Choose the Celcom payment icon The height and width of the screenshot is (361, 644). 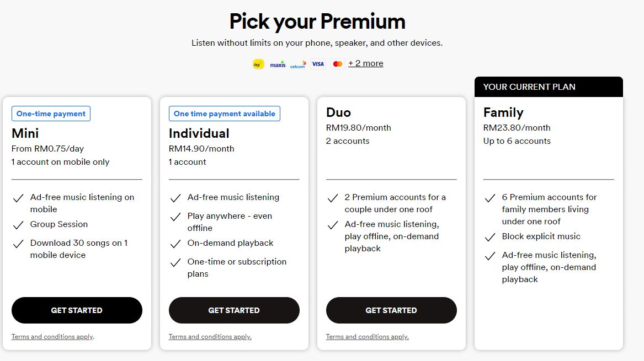(297, 64)
